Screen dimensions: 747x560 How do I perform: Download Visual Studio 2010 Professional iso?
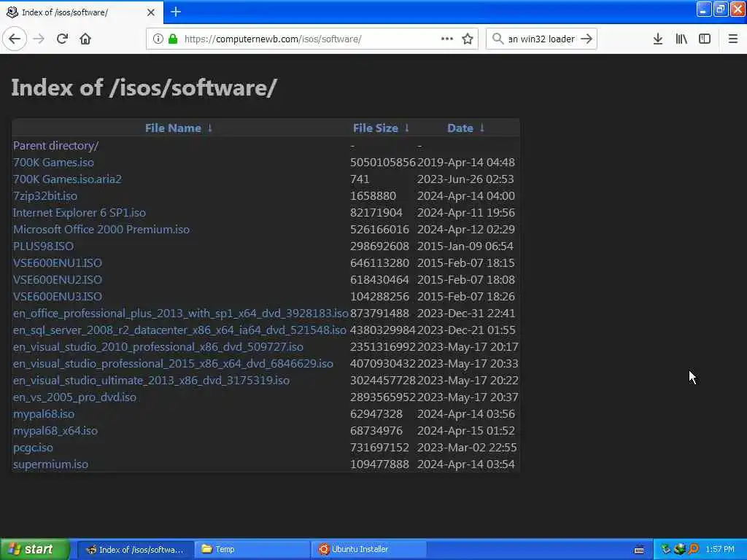158,346
